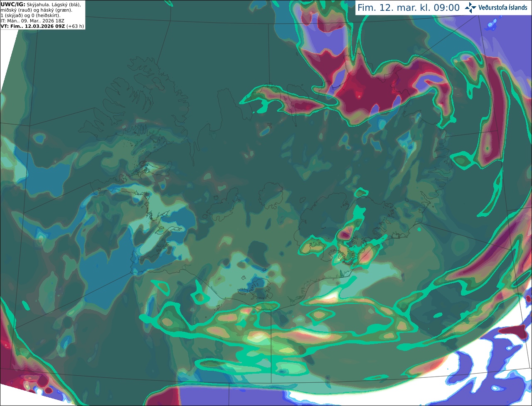Click the 'UWC/IG:' legend heading
The width and height of the screenshot is (532, 406).
pos(13,4)
